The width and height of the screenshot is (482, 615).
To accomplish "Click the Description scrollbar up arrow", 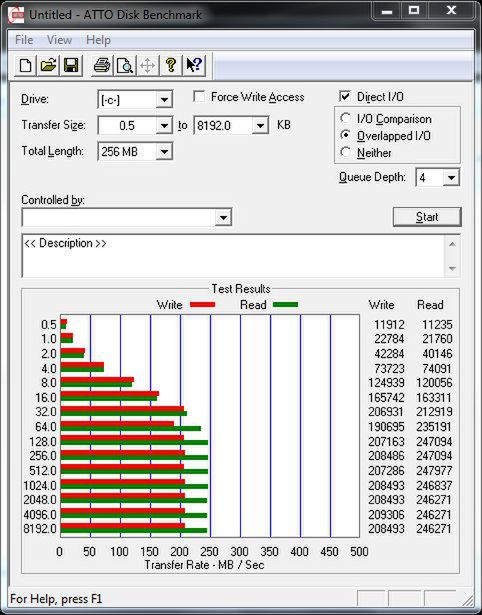I will coord(452,244).
